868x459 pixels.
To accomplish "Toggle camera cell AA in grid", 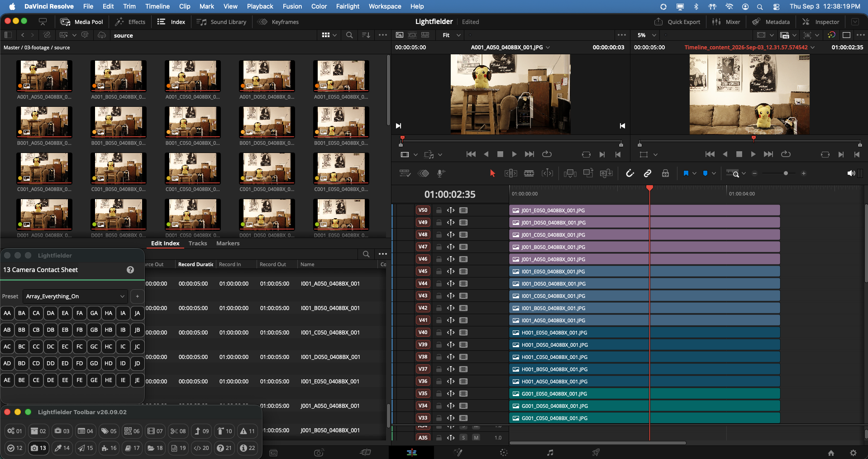I will (7, 313).
